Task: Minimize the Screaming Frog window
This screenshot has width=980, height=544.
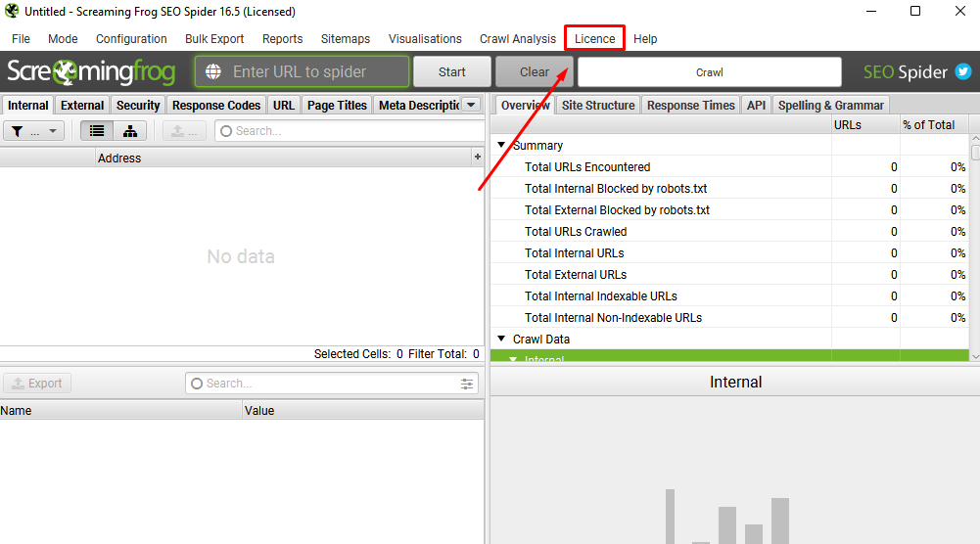Action: (x=871, y=11)
